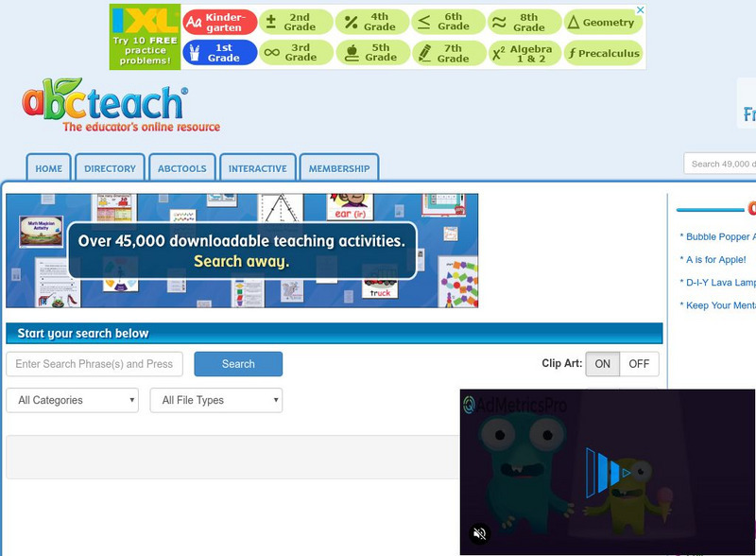Switch to the ABCTOOLS tab
Screen dimensions: 756x556
coord(181,168)
